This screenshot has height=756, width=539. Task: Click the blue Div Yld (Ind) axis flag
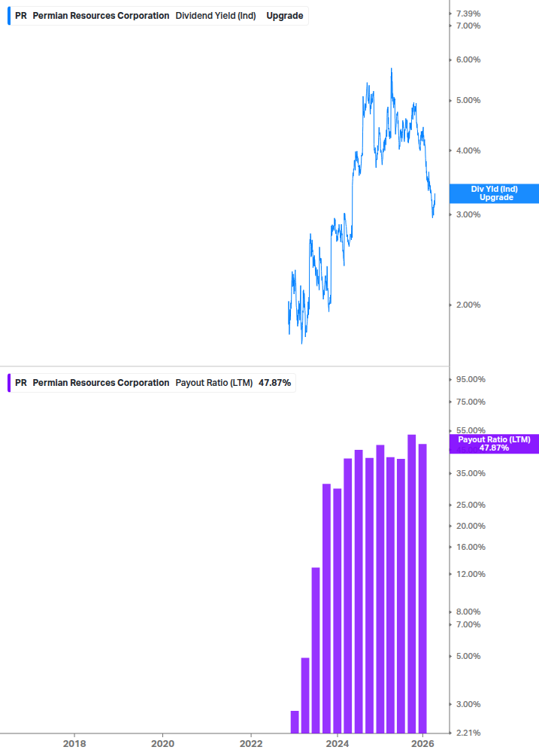(x=493, y=193)
